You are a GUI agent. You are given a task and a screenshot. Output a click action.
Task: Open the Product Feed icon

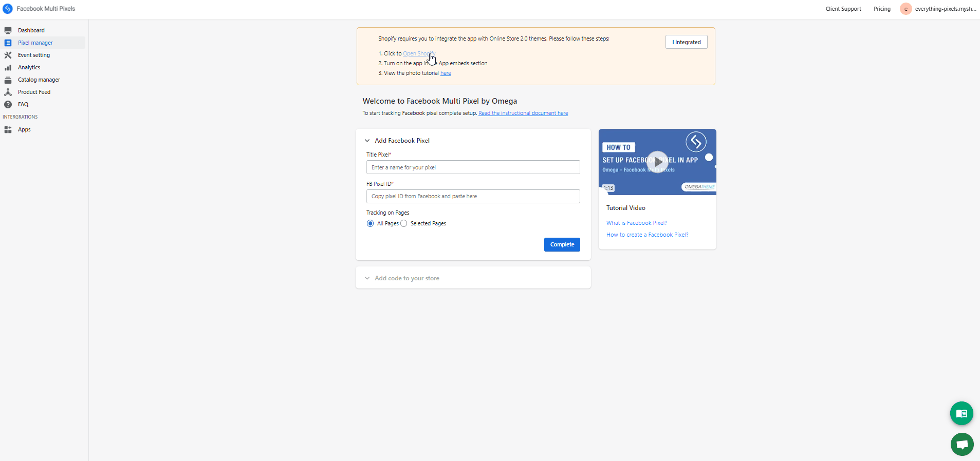8,92
